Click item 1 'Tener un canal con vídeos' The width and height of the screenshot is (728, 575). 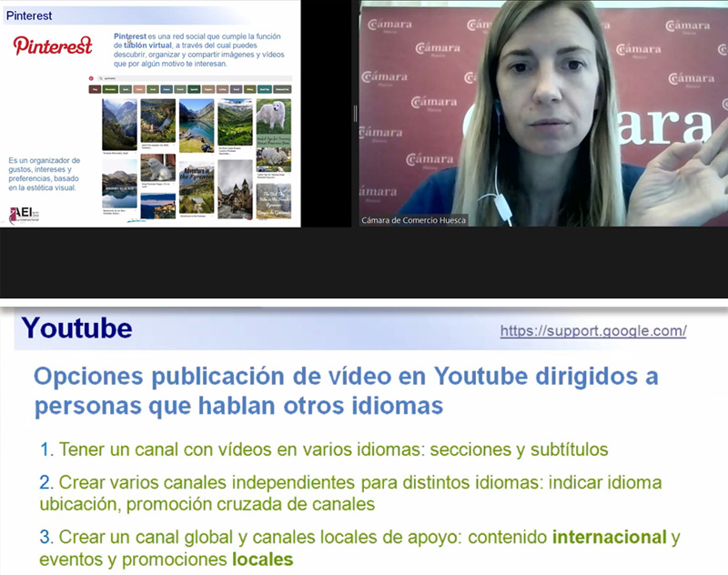coord(324,449)
